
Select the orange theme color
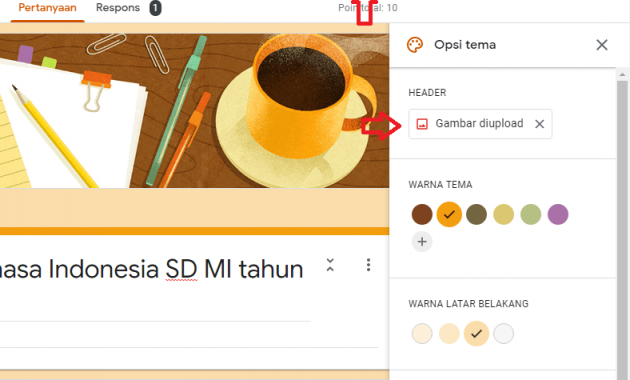click(x=449, y=214)
